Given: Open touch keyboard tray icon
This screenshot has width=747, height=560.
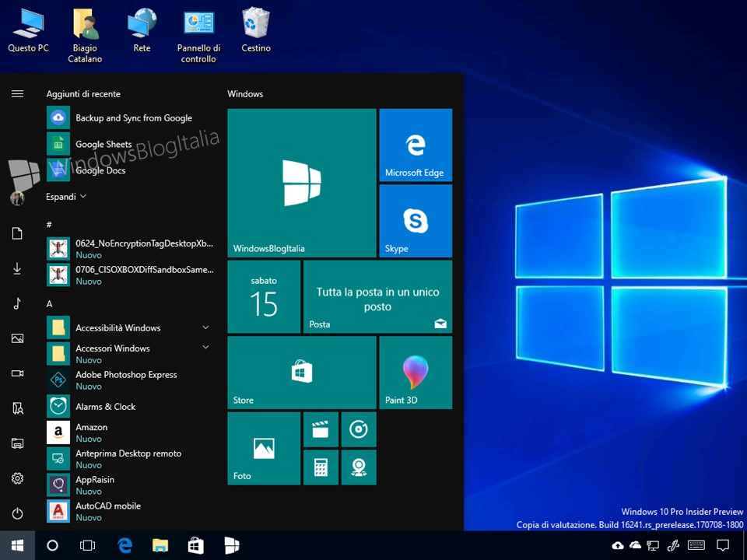Looking at the screenshot, I should coord(696,545).
